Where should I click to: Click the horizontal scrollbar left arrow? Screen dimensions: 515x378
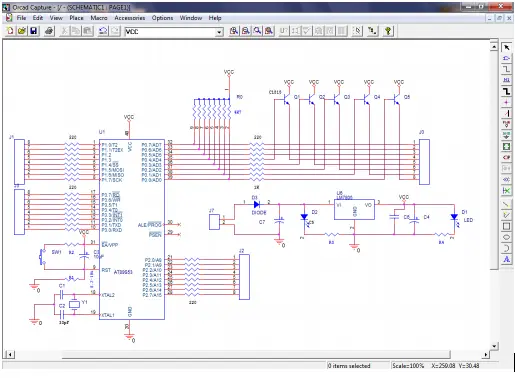(x=10, y=354)
